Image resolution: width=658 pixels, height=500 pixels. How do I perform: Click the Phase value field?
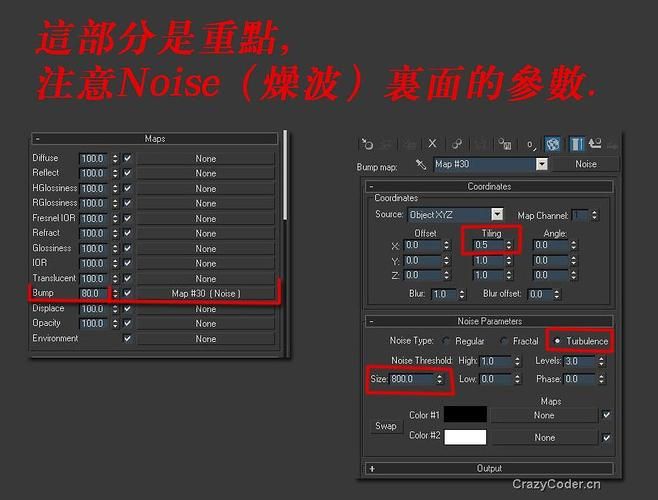point(580,379)
